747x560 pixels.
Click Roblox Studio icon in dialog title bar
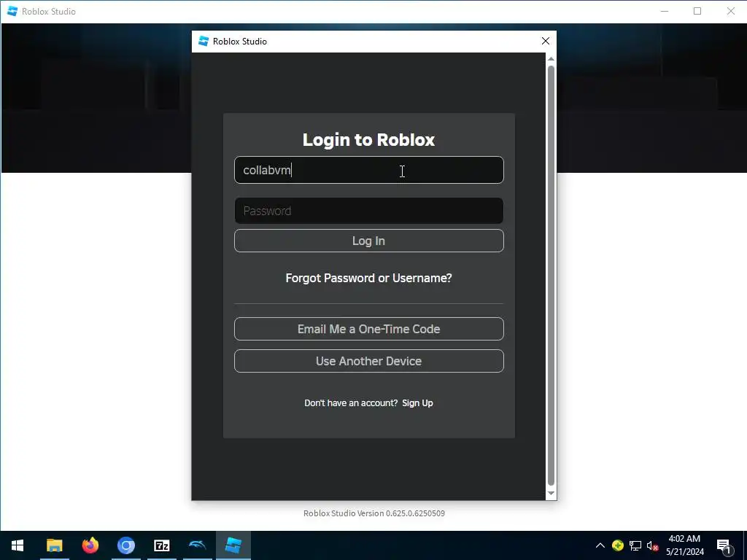(x=204, y=42)
